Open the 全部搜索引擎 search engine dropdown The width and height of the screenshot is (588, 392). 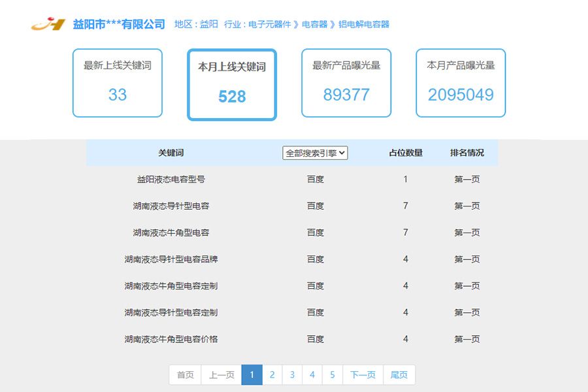(x=316, y=152)
